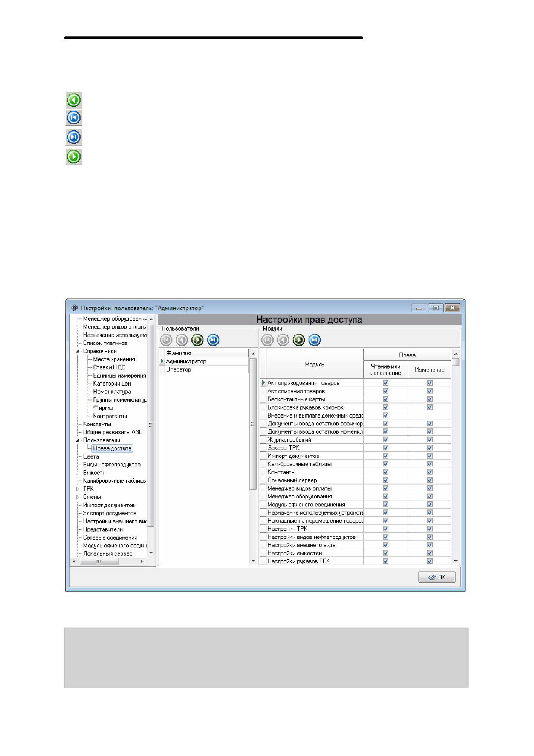Image resolution: width=534 pixels, height=756 pixels.
Task: Click the blue first-record icon at page top
Action: 74,118
